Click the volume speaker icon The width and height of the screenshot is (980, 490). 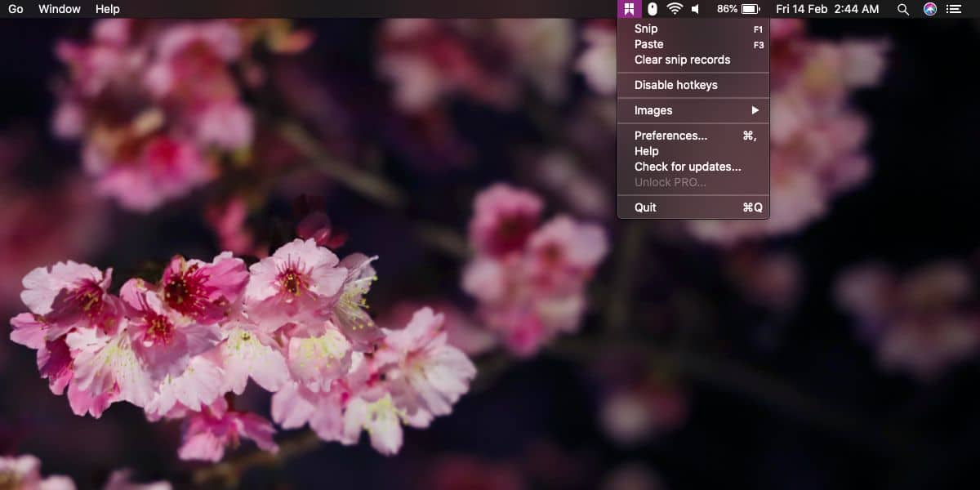coord(696,9)
